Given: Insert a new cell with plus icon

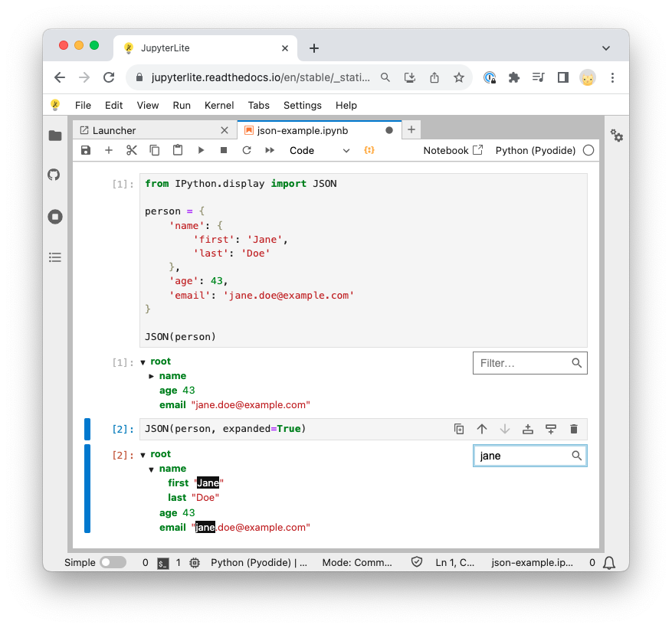Looking at the screenshot, I should [109, 150].
